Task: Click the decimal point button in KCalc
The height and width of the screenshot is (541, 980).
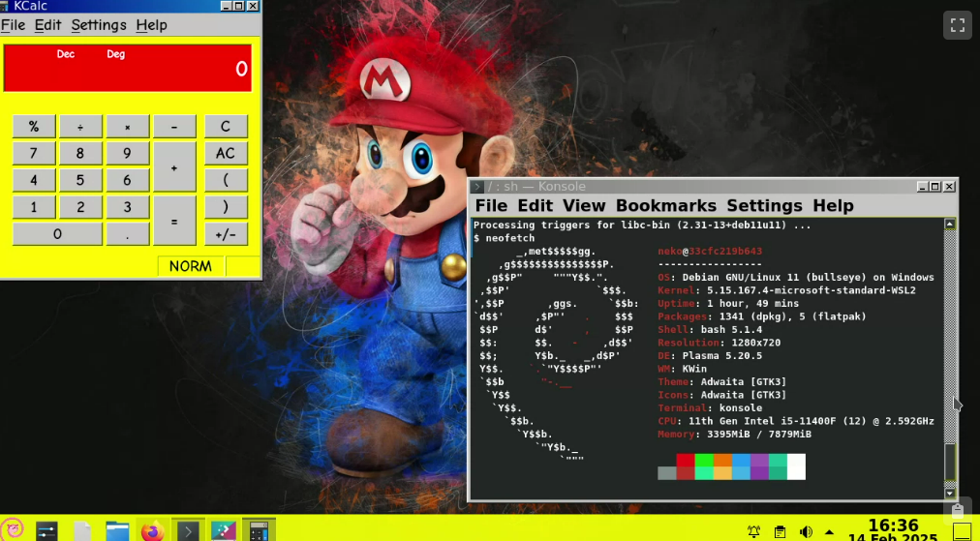Action: 128,234
